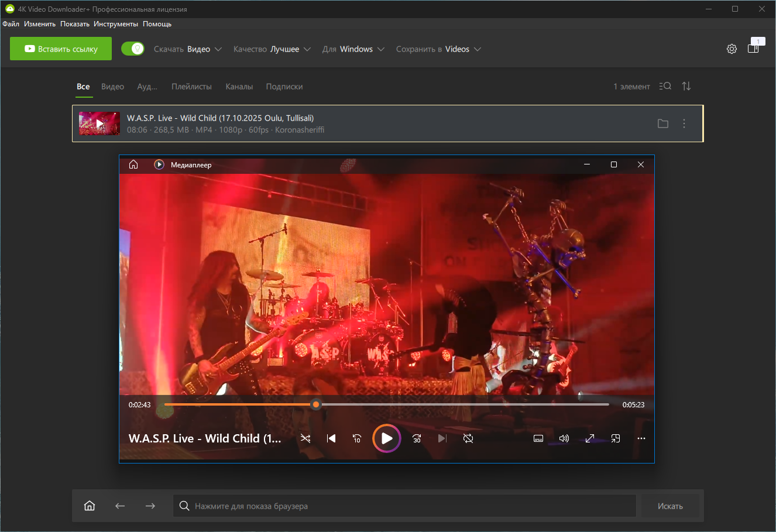776x532 pixels.
Task: Maximize the Media Player window
Action: tap(614, 164)
